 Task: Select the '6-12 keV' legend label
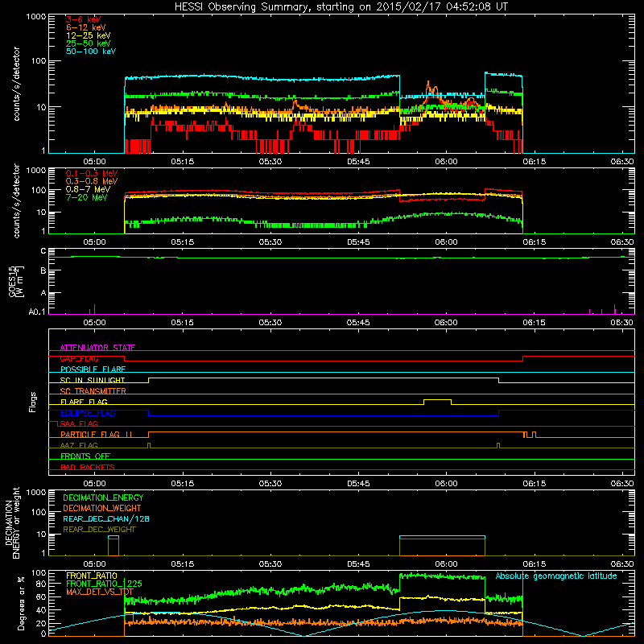point(86,27)
